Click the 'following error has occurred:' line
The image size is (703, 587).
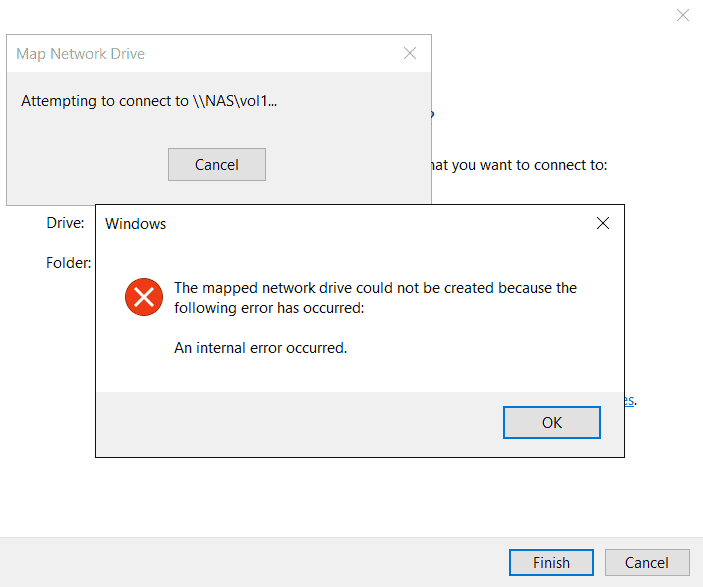click(x=269, y=308)
